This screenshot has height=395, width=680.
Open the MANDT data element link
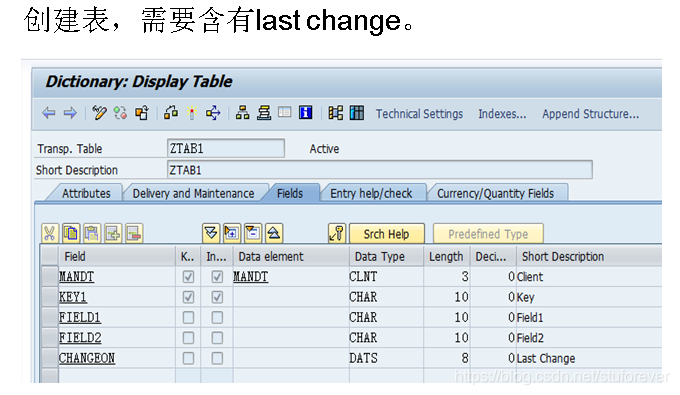[251, 277]
